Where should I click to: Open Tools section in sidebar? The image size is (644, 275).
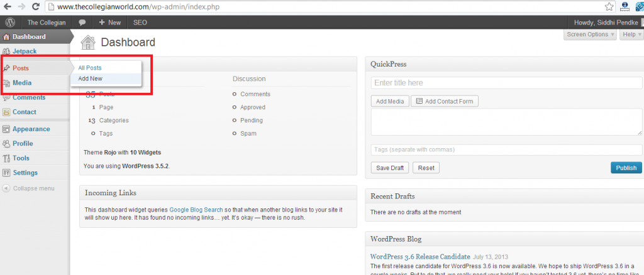[21, 158]
